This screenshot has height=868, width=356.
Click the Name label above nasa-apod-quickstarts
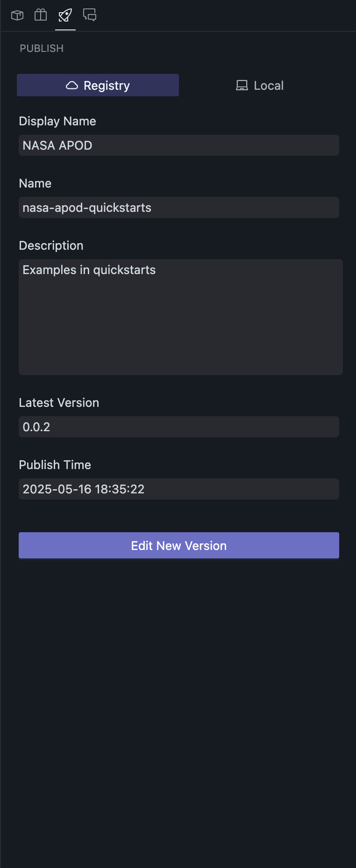(35, 183)
